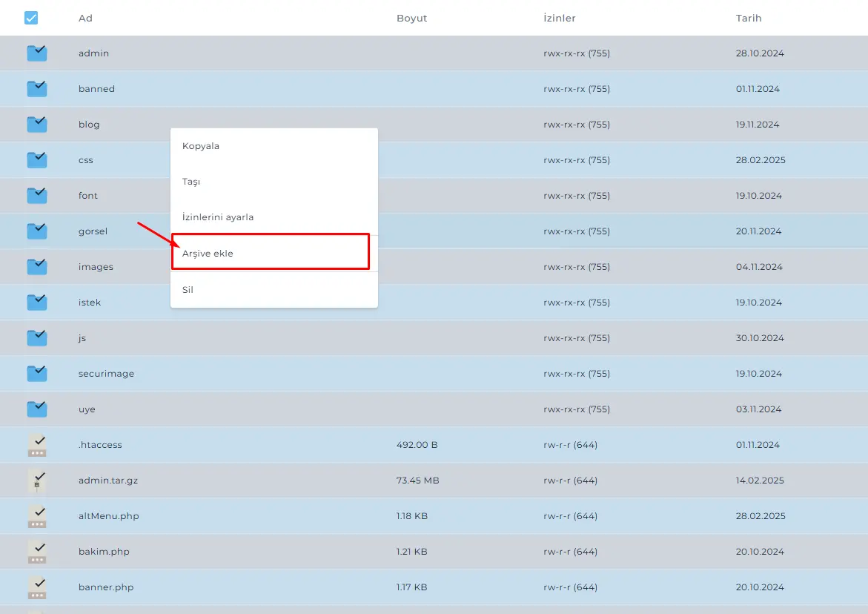Open the banned folder name
Viewport: 868px width, 614px height.
pyautogui.click(x=96, y=88)
